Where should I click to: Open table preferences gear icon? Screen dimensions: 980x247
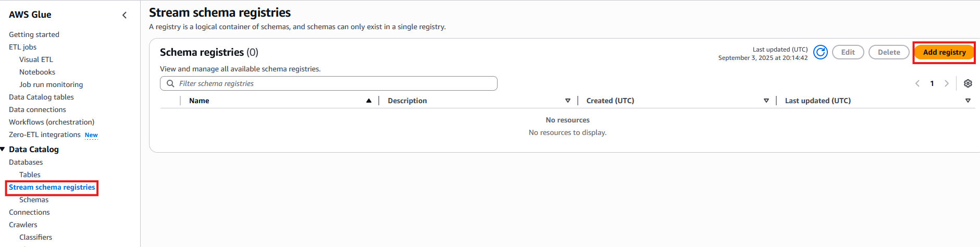pos(968,83)
